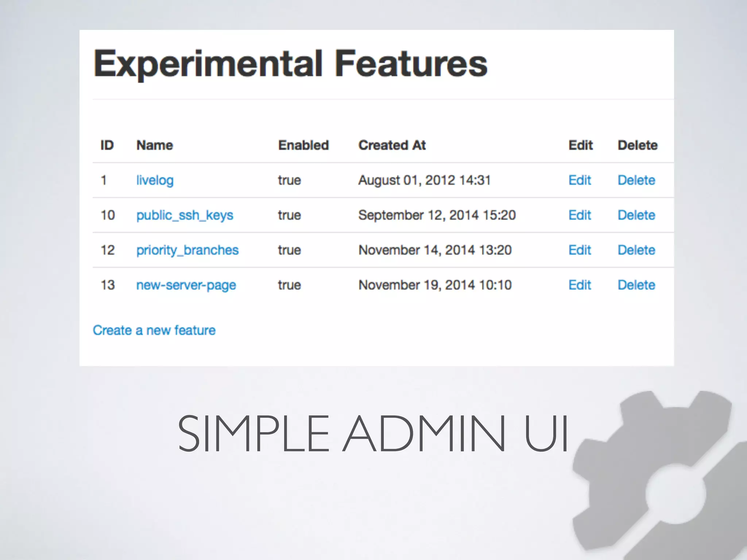Open the livelog feature link
This screenshot has height=560, width=747.
(155, 180)
